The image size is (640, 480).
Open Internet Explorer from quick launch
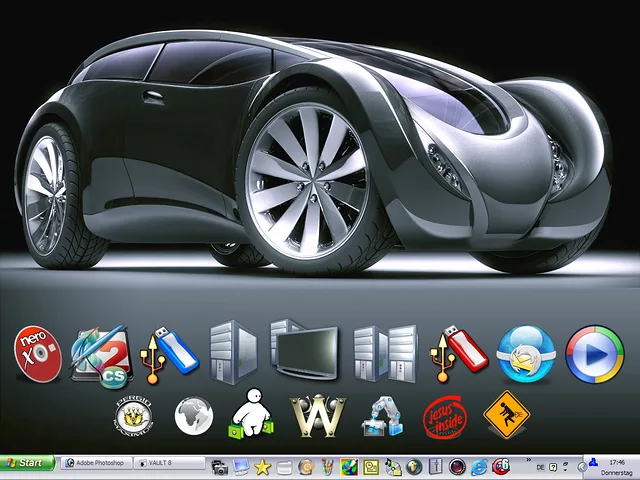pyautogui.click(x=479, y=466)
